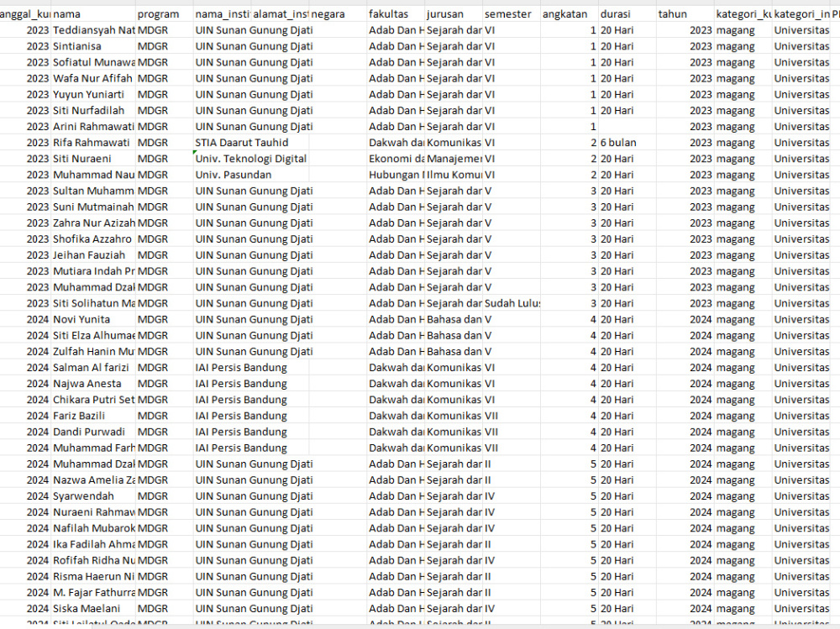Click the cell 'Novi Yunita'
The image size is (840, 629).
tap(93, 319)
